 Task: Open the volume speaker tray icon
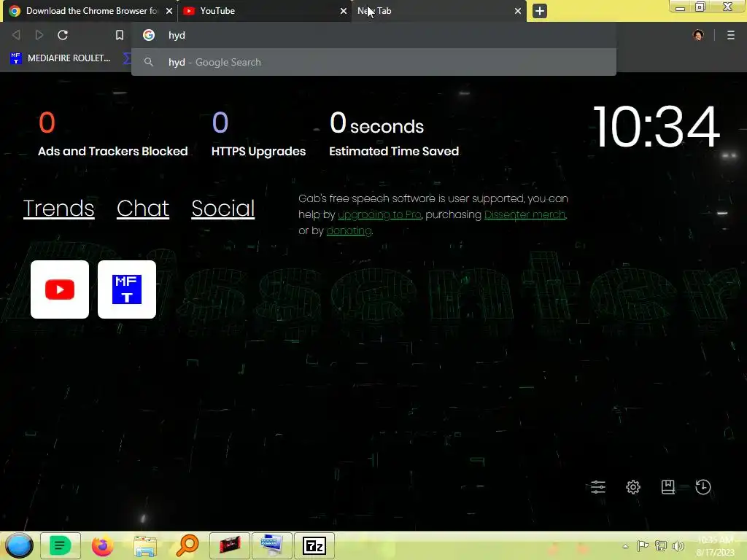tap(678, 545)
